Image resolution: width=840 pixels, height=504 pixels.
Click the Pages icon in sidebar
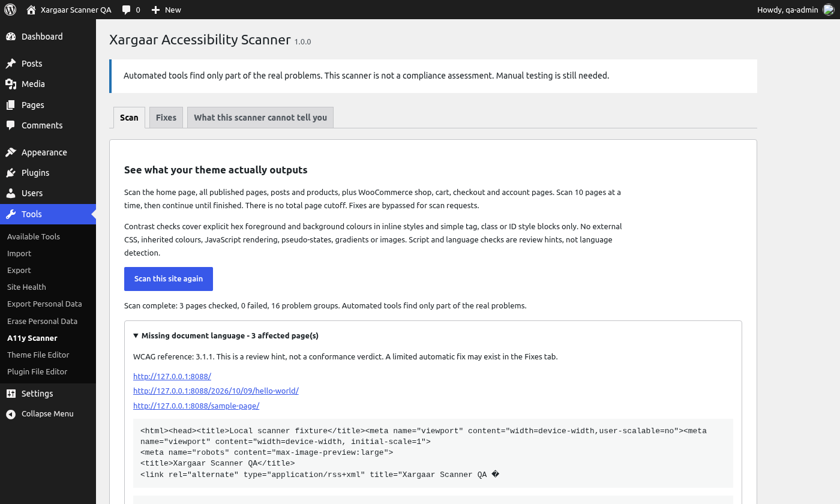pyautogui.click(x=11, y=105)
